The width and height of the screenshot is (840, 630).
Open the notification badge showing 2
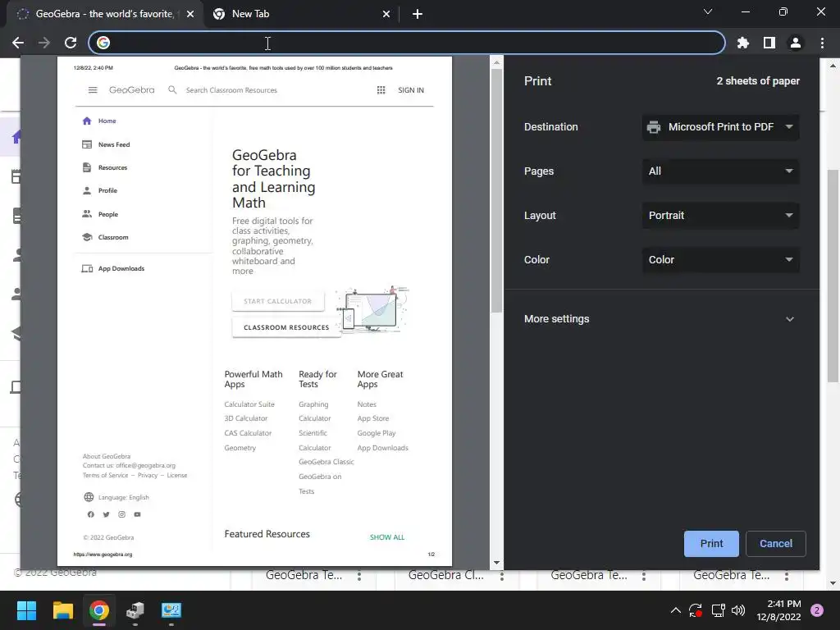tap(817, 610)
